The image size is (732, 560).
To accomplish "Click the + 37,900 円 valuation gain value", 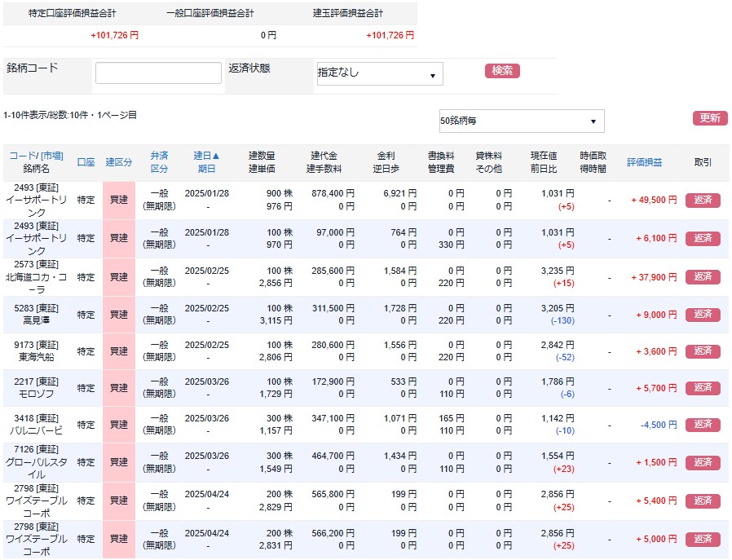I will pyautogui.click(x=654, y=277).
